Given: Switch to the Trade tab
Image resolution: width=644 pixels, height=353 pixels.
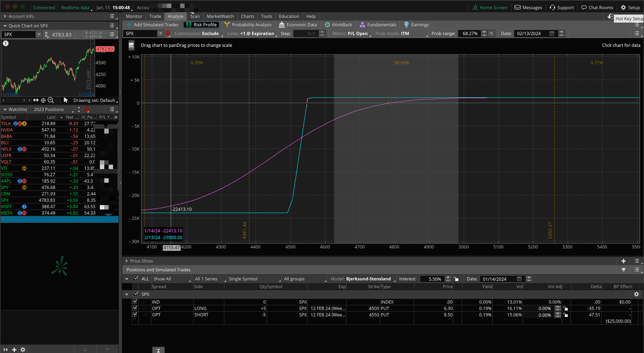Looking at the screenshot, I should 155,16.
